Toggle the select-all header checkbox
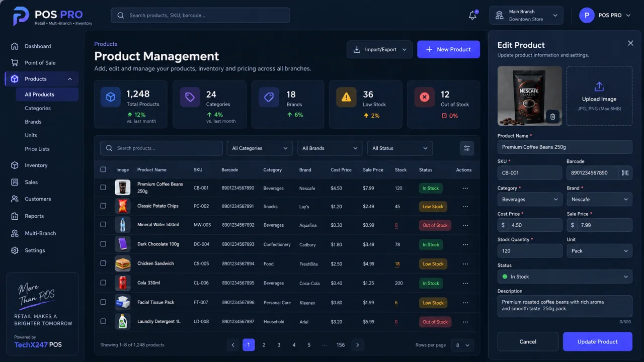 coord(103,170)
